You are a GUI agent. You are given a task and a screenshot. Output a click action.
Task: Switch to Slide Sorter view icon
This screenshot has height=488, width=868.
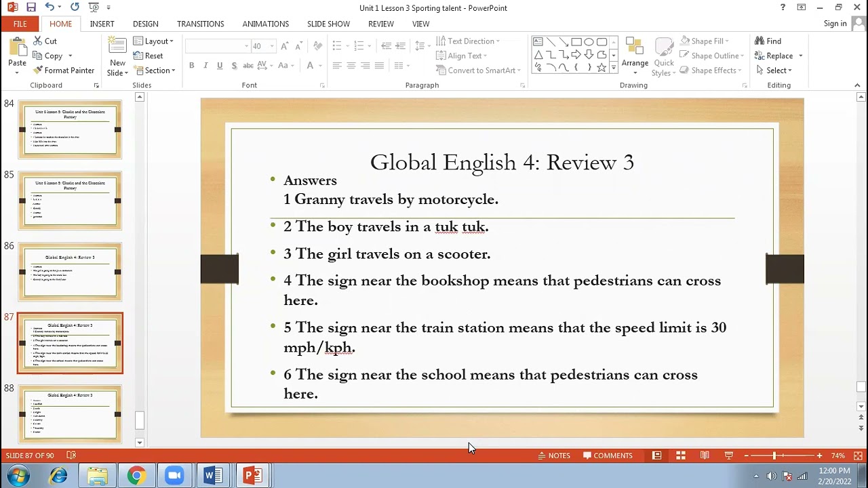click(x=681, y=455)
